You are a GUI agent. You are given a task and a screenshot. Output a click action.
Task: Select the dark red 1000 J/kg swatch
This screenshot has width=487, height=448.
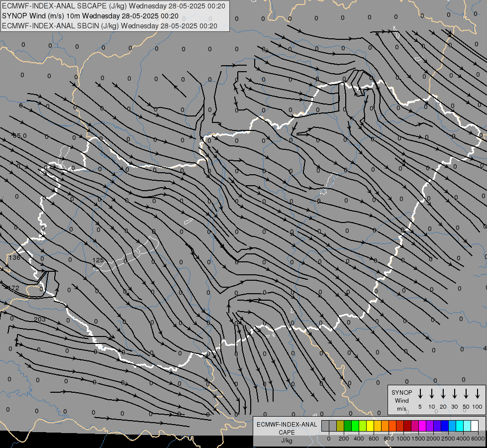(x=407, y=426)
